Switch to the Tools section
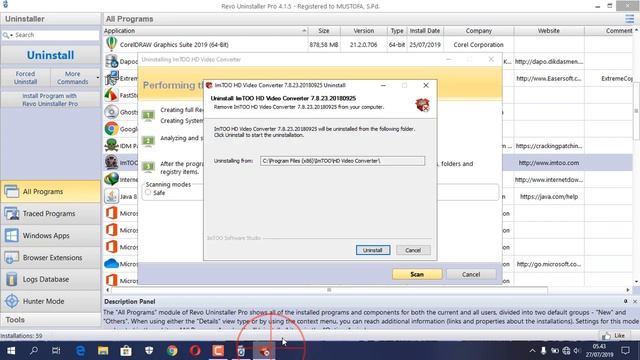The image size is (640, 360). (50, 320)
